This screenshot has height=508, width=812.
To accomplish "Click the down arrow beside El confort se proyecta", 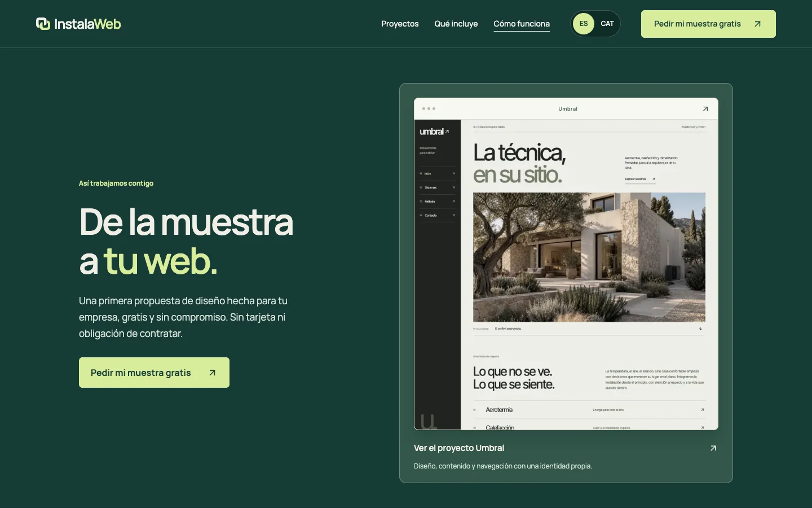I will point(700,329).
